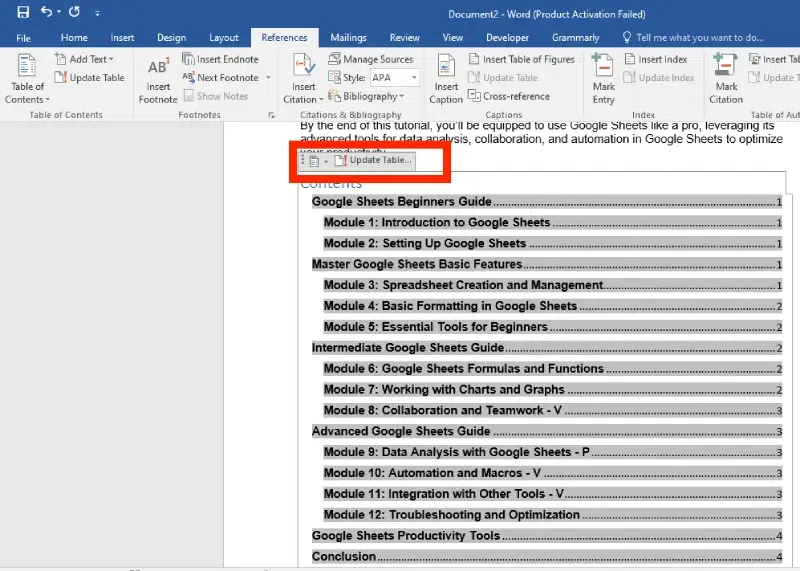The width and height of the screenshot is (800, 571).
Task: Open Customize Quick Access Toolbar dropdown
Action: pos(97,13)
